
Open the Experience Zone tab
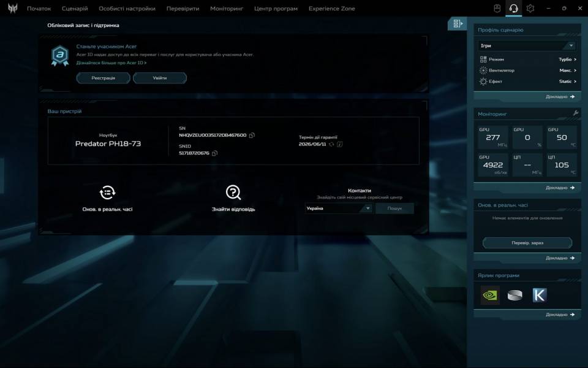(x=331, y=9)
